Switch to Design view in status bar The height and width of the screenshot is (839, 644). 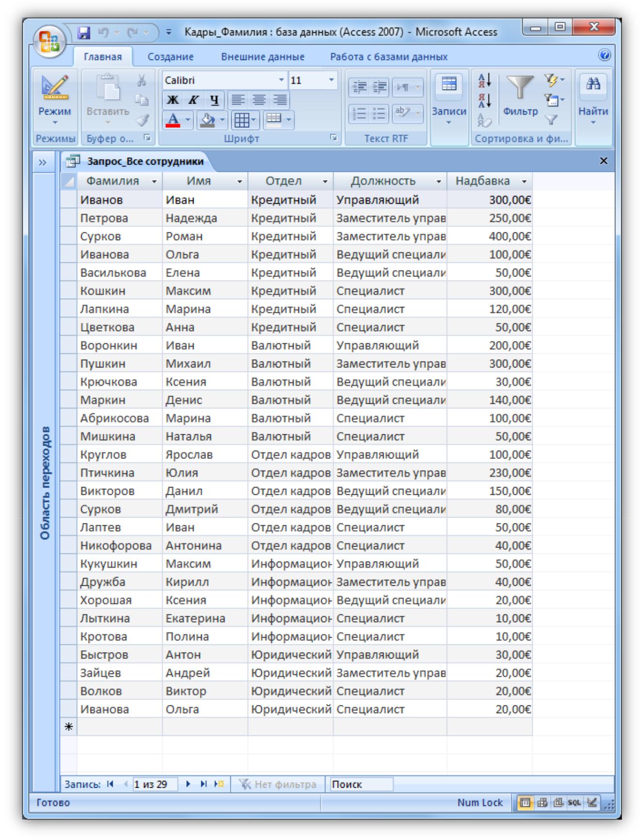click(591, 803)
